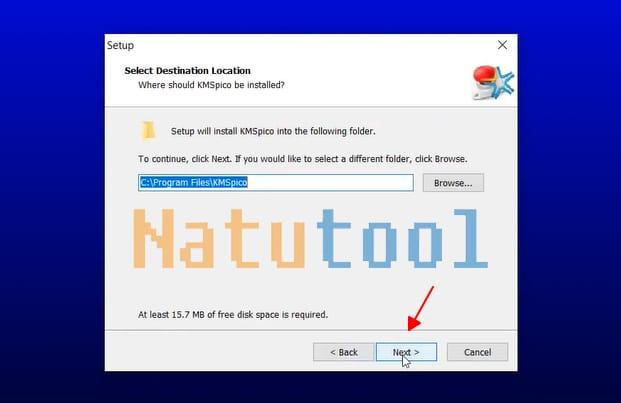Click the destination folder path field
Screen dimensions: 621x403
point(276,182)
